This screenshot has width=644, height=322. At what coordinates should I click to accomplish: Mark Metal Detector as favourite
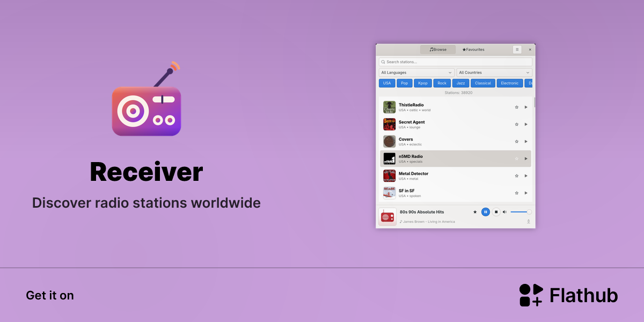pyautogui.click(x=517, y=175)
